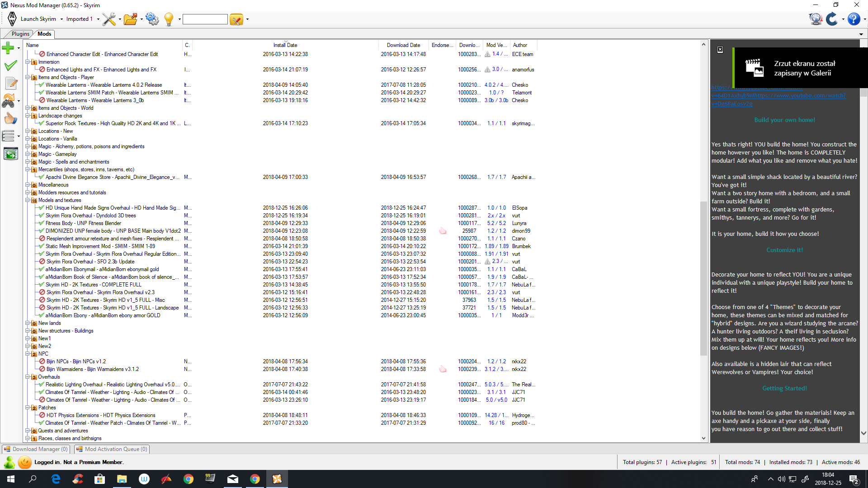Click the globe network status icon
Screen dimensions: 868x488
pos(816,19)
